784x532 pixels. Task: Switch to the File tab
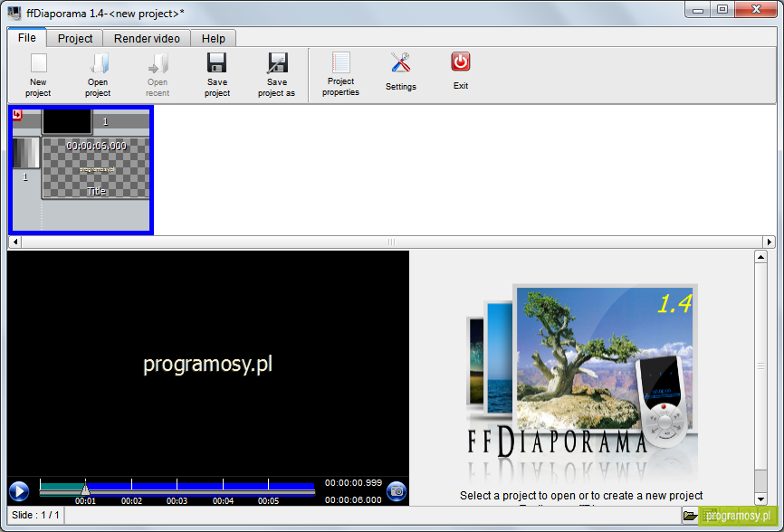27,38
